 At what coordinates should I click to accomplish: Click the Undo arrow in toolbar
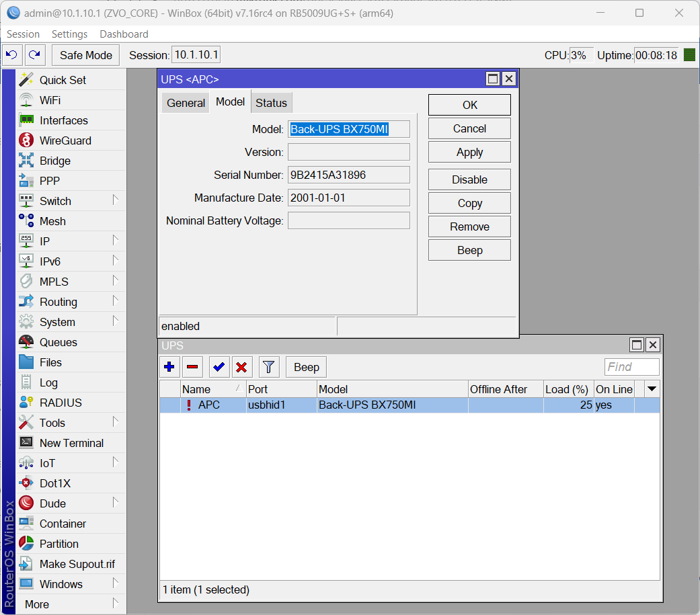pos(12,55)
